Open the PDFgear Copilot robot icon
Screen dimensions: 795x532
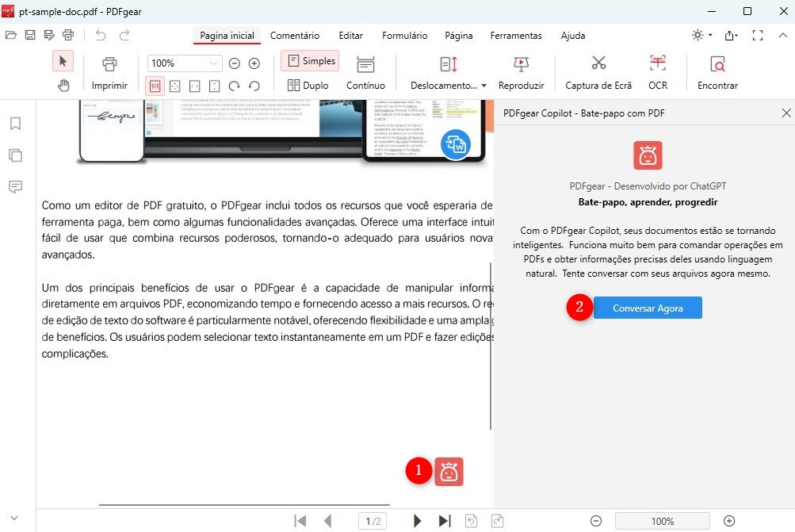(449, 470)
